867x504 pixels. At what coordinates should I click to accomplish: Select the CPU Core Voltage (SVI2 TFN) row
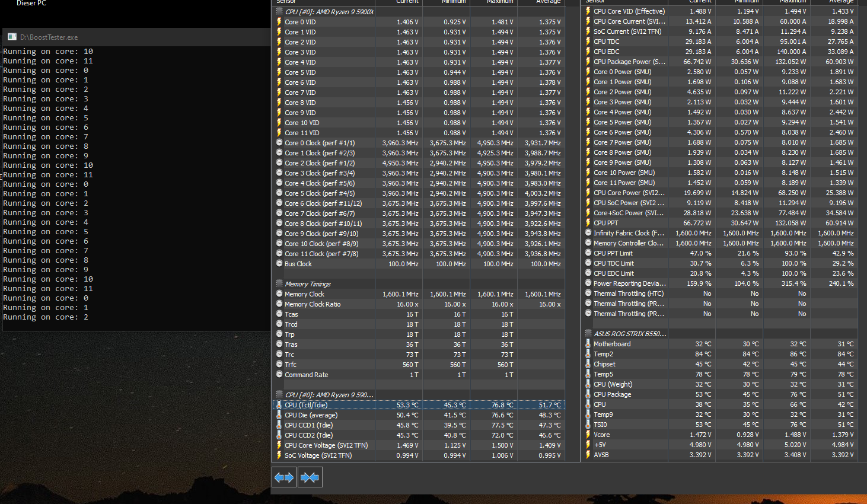pyautogui.click(x=419, y=445)
